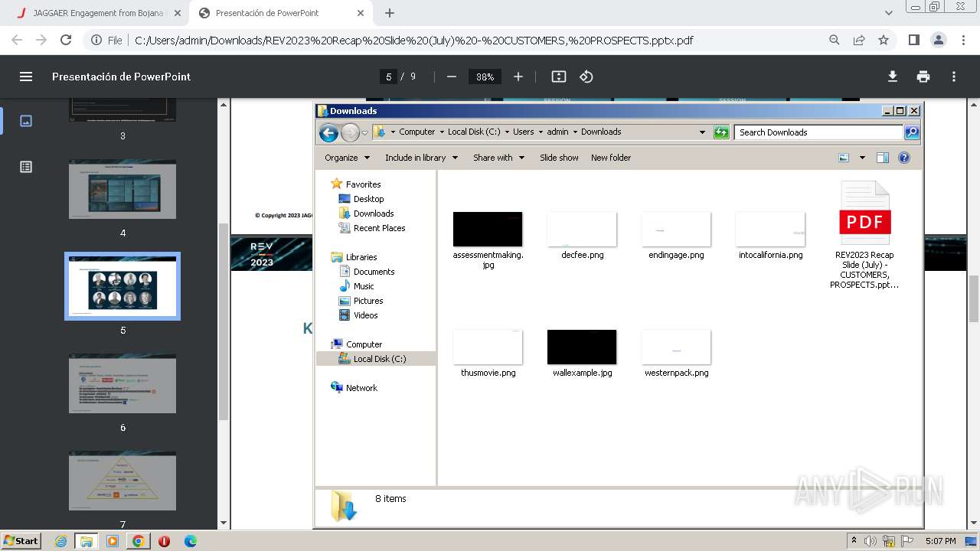Screen dimensions: 980x551
Task: Click the share page icon in address bar
Action: point(859,40)
